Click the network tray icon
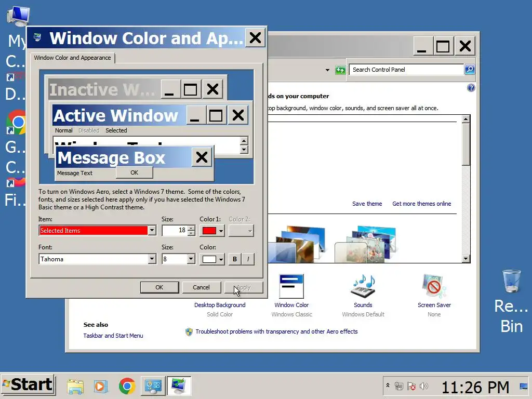 coord(399,386)
